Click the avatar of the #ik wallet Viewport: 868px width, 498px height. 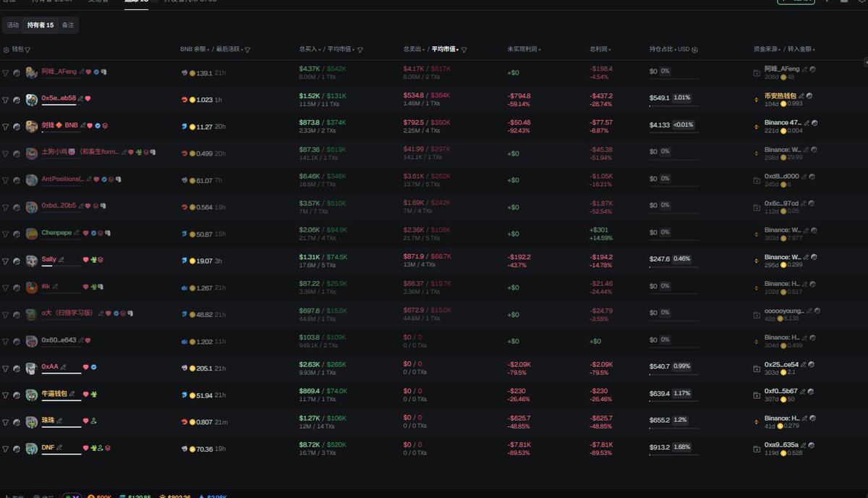[x=31, y=287]
